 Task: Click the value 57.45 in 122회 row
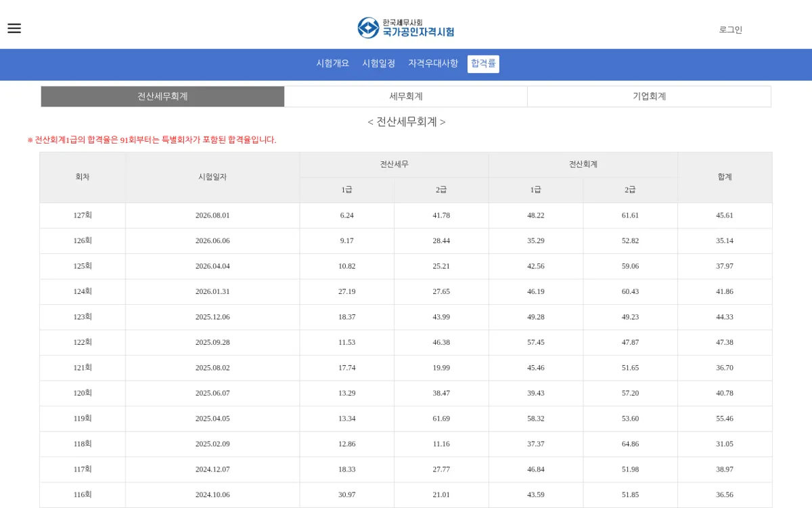(536, 342)
